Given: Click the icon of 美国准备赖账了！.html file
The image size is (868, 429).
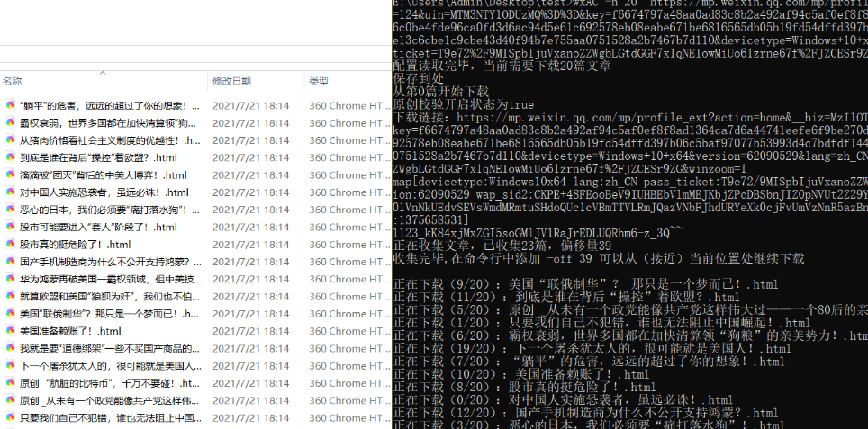Looking at the screenshot, I should click(10, 331).
